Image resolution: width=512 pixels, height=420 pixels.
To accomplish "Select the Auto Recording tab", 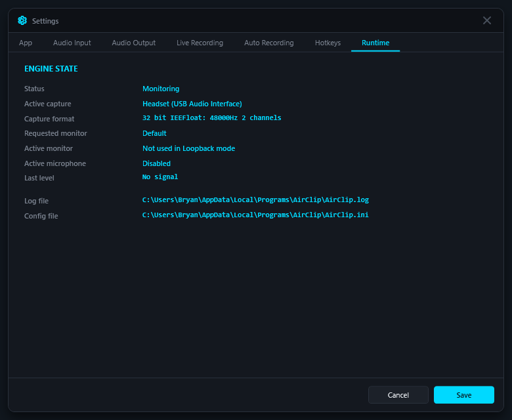I will (x=269, y=43).
